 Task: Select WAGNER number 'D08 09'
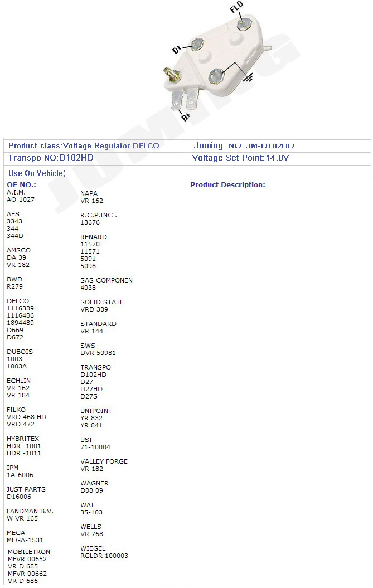coord(91,490)
